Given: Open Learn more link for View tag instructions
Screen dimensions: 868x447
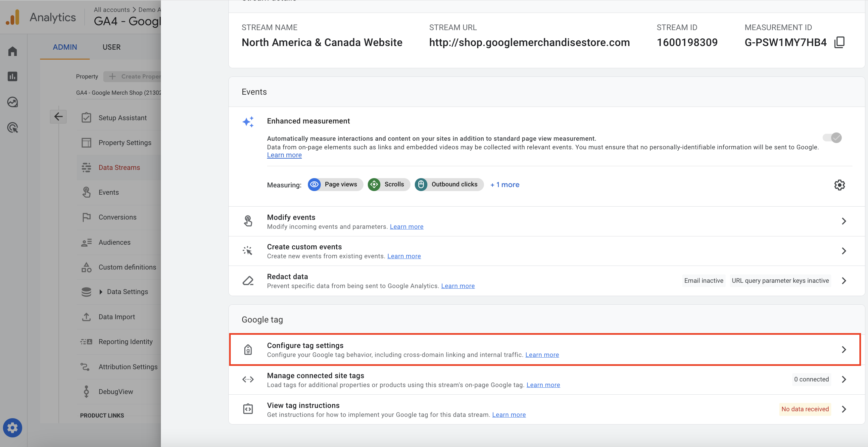Looking at the screenshot, I should 509,415.
